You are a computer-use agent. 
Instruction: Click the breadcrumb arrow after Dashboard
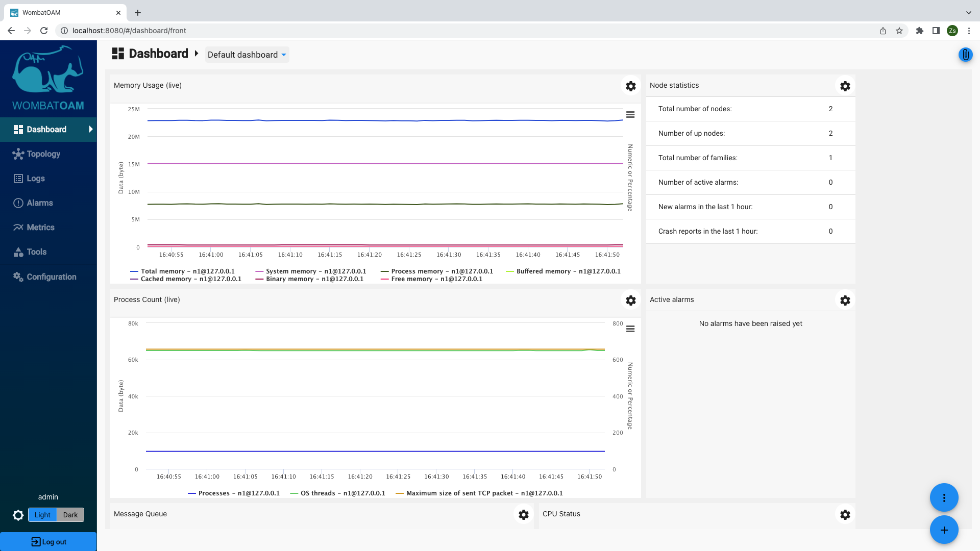[x=196, y=54]
